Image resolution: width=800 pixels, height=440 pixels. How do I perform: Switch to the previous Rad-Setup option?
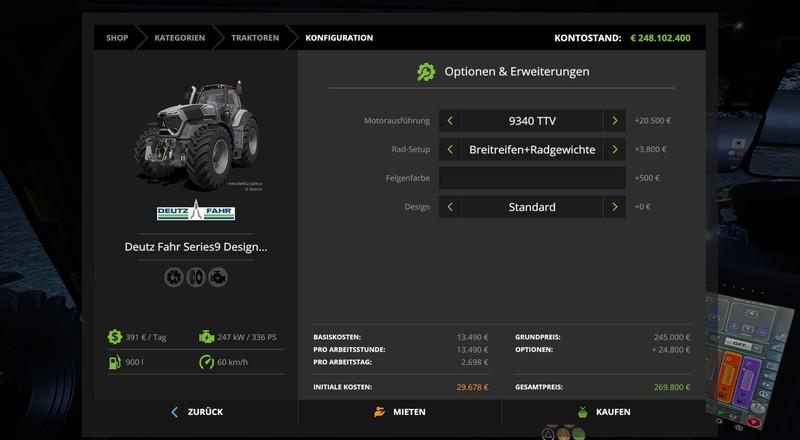click(450, 150)
